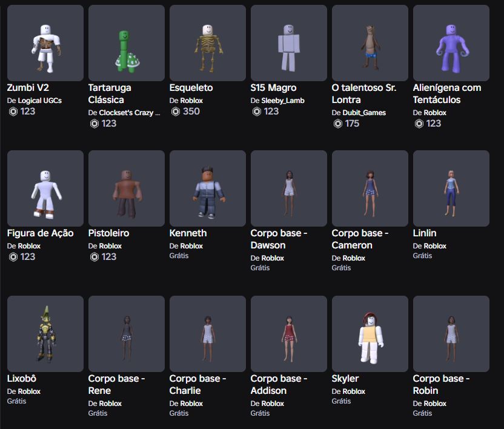Image resolution: width=504 pixels, height=429 pixels.
Task: Open the Alienígena com Tentáculos thumbnail
Action: pos(451,43)
